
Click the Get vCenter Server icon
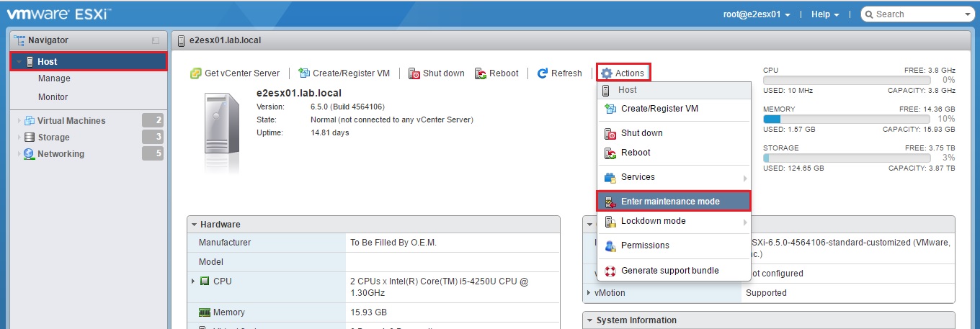(x=195, y=73)
